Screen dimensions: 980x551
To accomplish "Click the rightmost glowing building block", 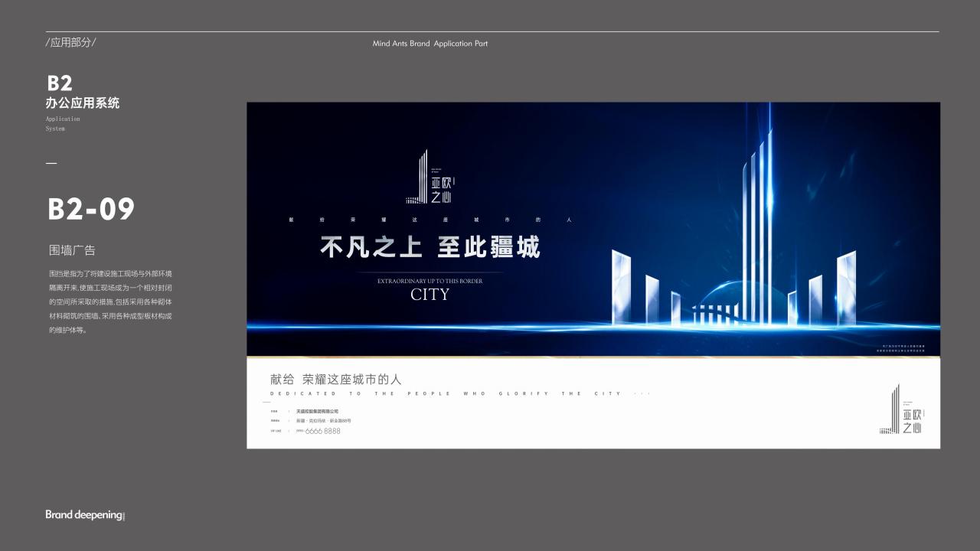I will [x=846, y=288].
